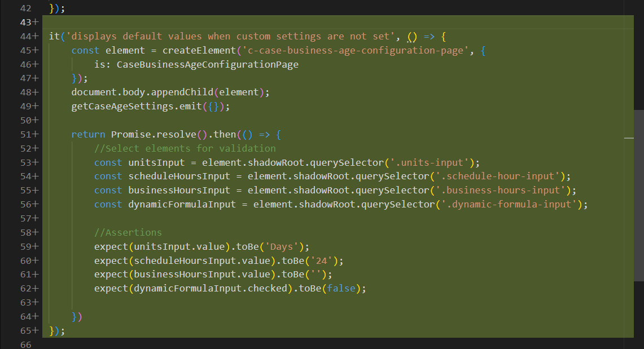Click line number 44+ in the gutter
Screen dimensions: 644x349
[29, 37]
